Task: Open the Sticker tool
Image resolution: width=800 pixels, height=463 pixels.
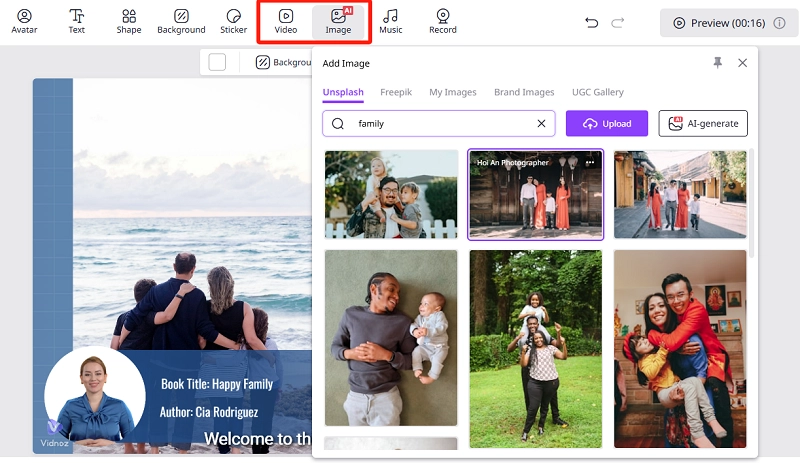Action: tap(233, 21)
